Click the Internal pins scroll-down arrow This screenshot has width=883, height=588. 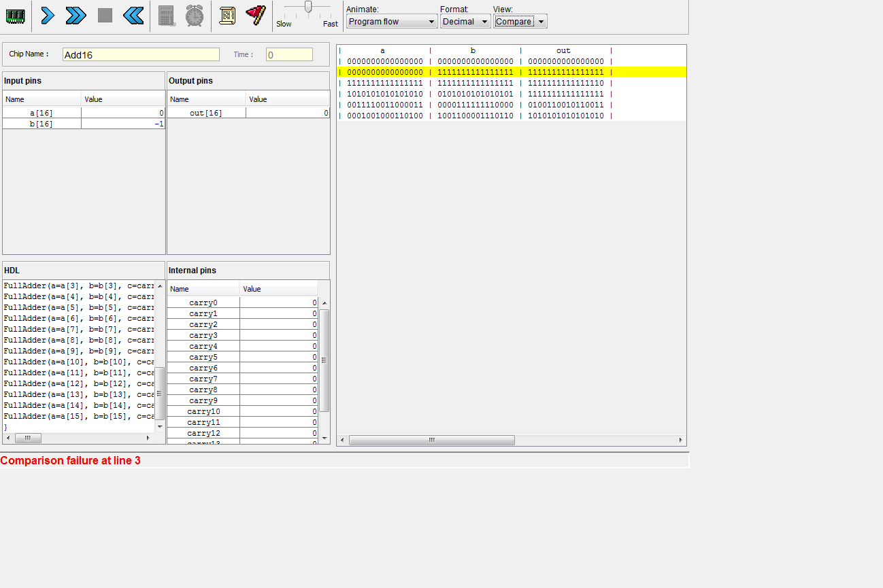point(324,438)
